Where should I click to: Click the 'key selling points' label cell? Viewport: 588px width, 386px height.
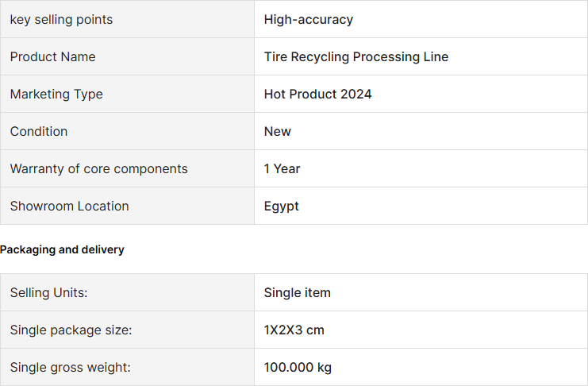[x=127, y=19]
